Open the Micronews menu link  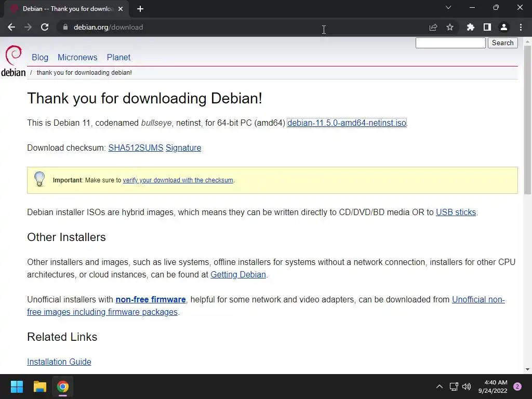77,57
